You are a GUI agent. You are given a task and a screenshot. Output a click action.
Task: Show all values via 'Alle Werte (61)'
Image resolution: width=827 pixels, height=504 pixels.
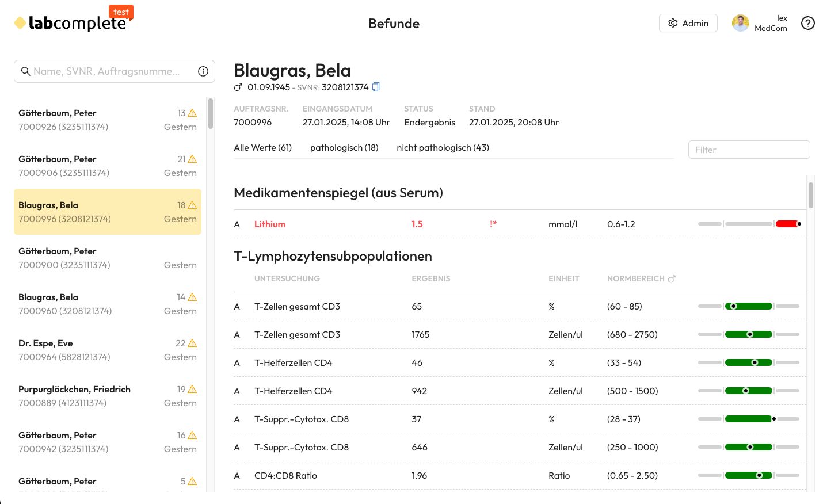point(262,147)
